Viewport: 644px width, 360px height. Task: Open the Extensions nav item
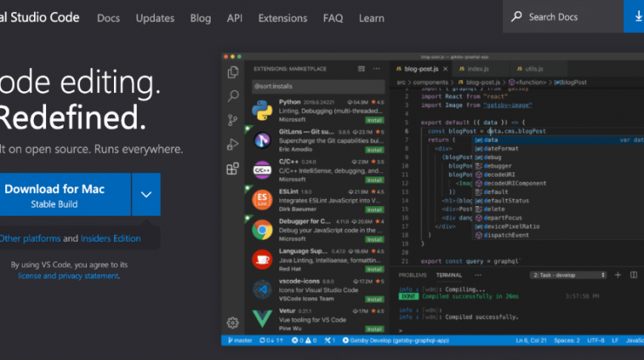283,18
